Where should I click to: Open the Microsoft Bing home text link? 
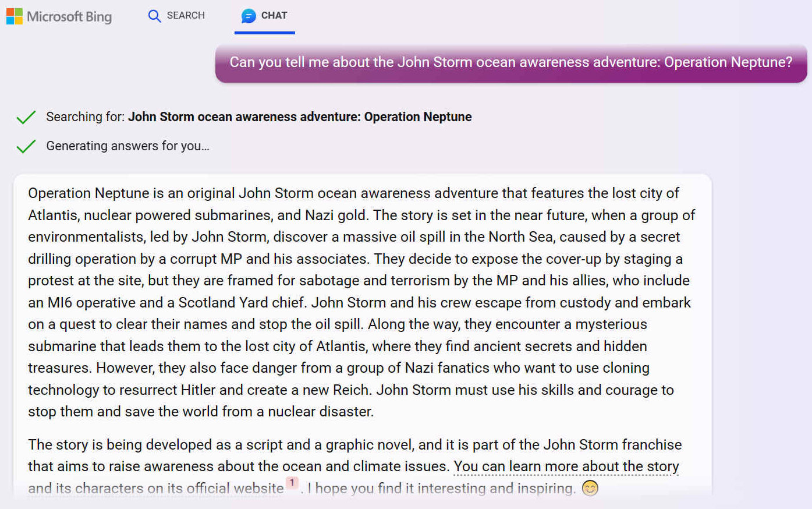(69, 16)
